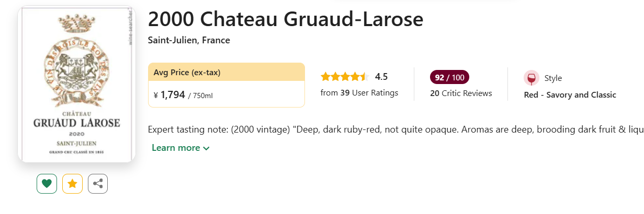The image size is (644, 214).
Task: Click the 750ml bottle size text
Action: 202,96
